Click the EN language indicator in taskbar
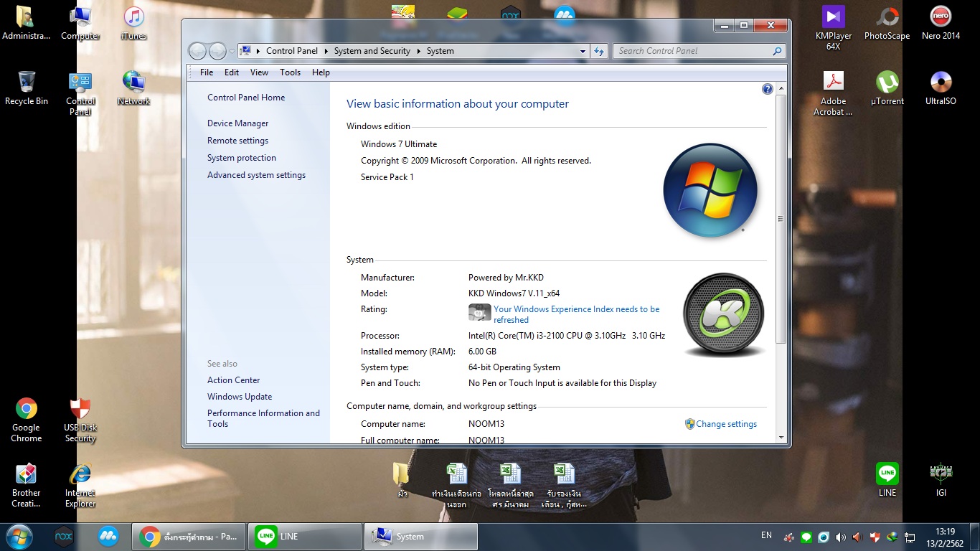Screen dimensions: 980x551 766,535
